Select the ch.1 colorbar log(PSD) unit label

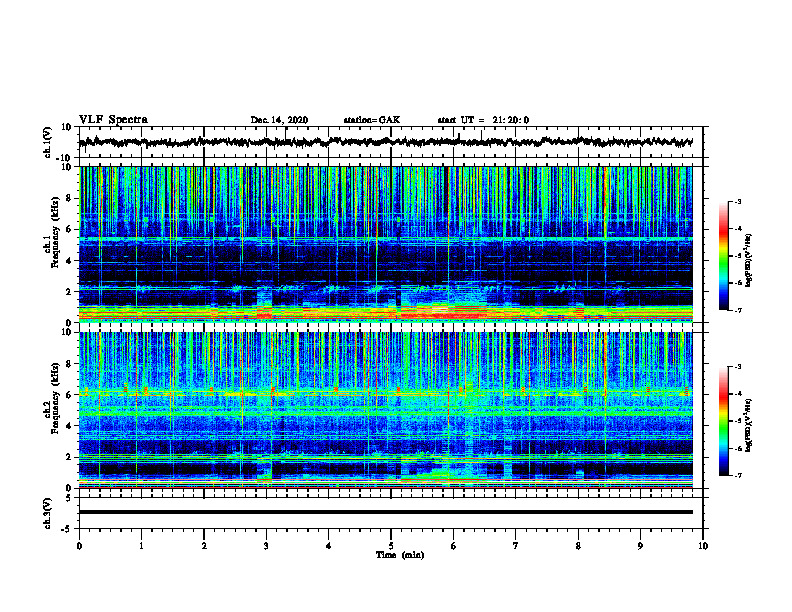tap(749, 261)
